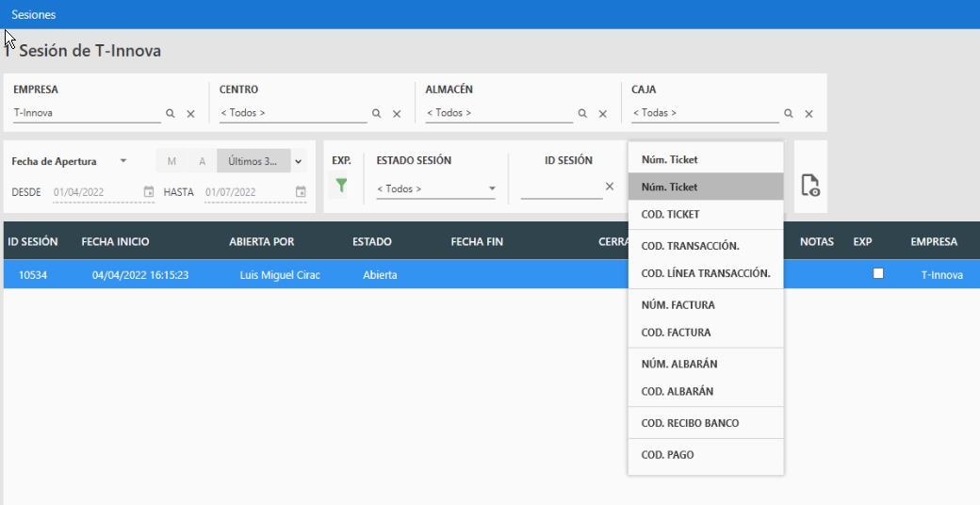Choose COD. TRANSACCIÓN. option
The height and width of the screenshot is (505, 980).
(x=706, y=246)
